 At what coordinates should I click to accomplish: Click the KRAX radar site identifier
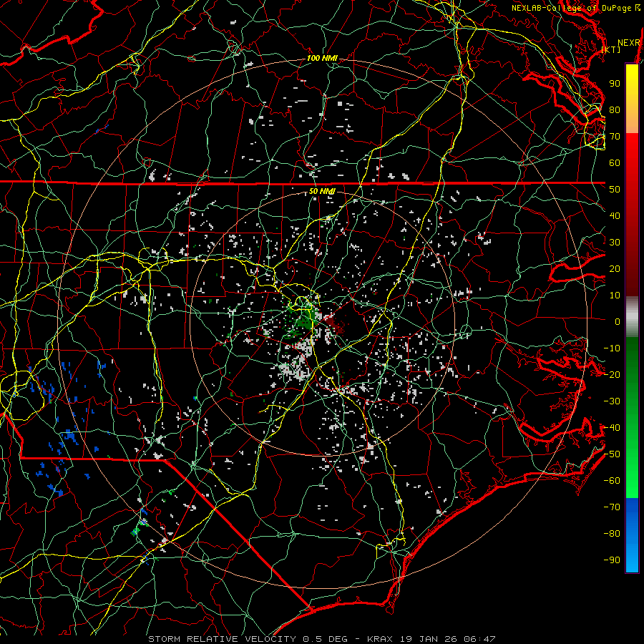[380, 639]
